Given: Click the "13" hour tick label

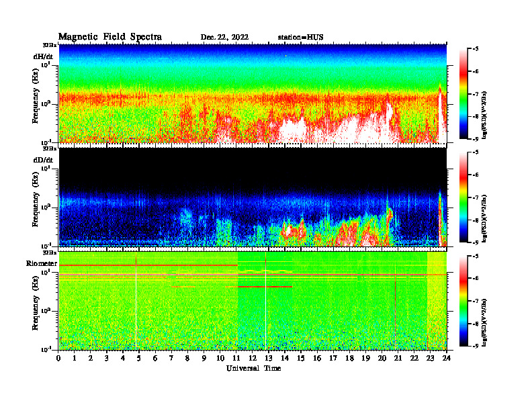Looking at the screenshot, I should pos(269,359).
